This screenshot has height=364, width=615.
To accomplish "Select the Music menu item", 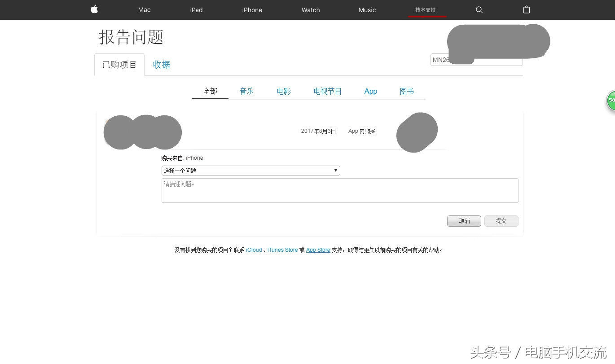I will point(367,9).
